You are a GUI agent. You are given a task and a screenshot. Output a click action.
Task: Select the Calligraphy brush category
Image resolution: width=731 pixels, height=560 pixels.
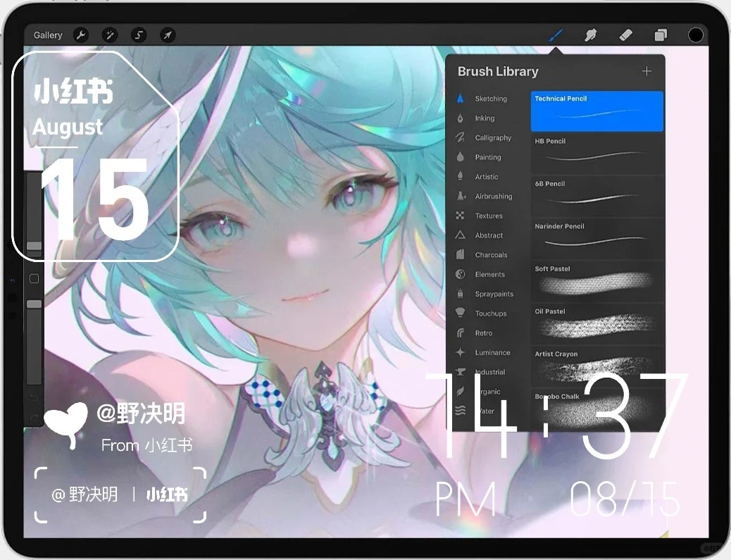493,137
